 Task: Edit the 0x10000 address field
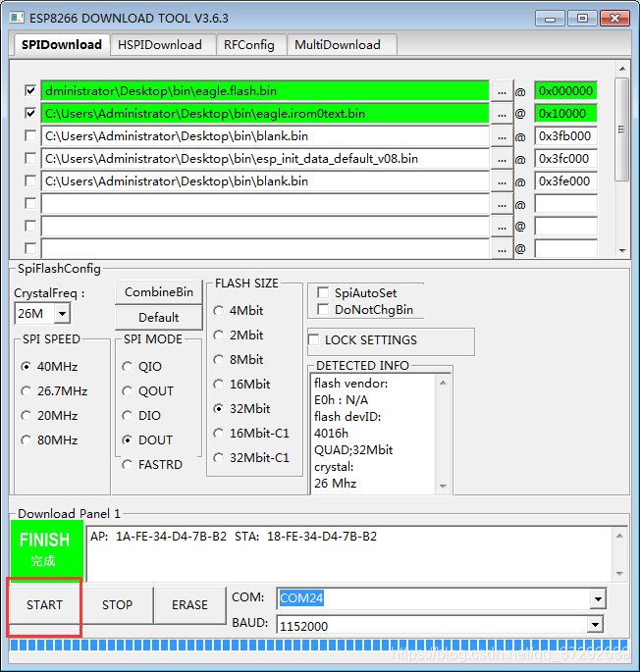point(565,114)
